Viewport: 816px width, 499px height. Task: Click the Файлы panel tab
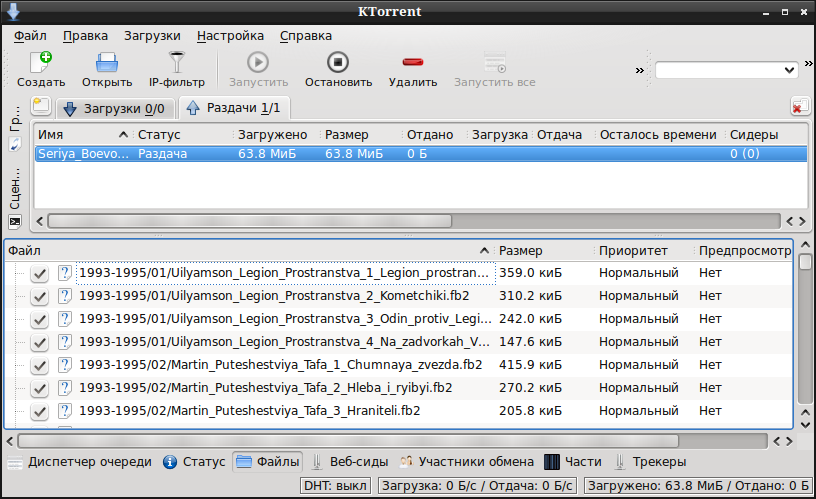point(267,462)
